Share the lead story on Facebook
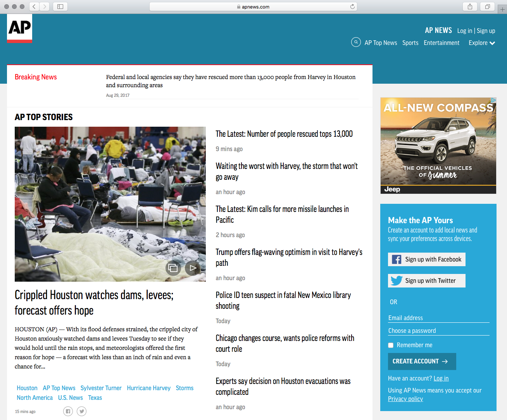Viewport: 507px width, 420px height. point(68,411)
